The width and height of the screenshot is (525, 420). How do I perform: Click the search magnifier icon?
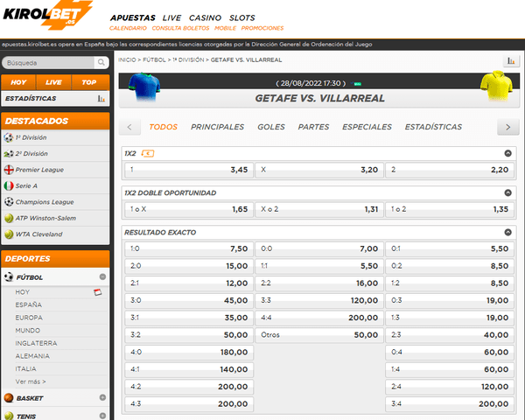click(x=101, y=62)
